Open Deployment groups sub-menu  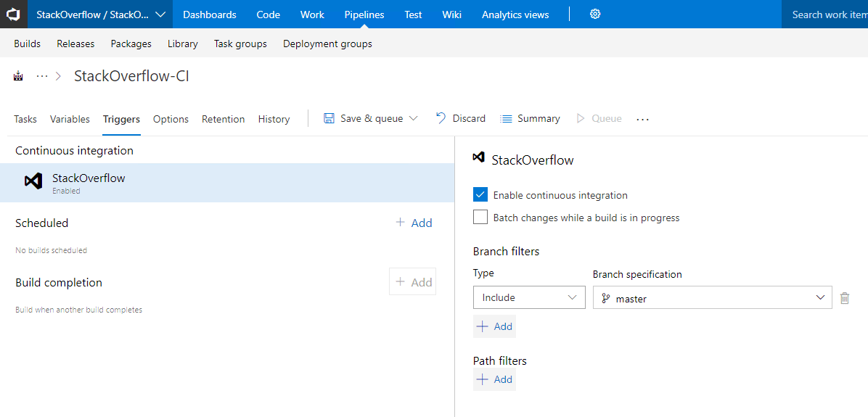pyautogui.click(x=328, y=44)
